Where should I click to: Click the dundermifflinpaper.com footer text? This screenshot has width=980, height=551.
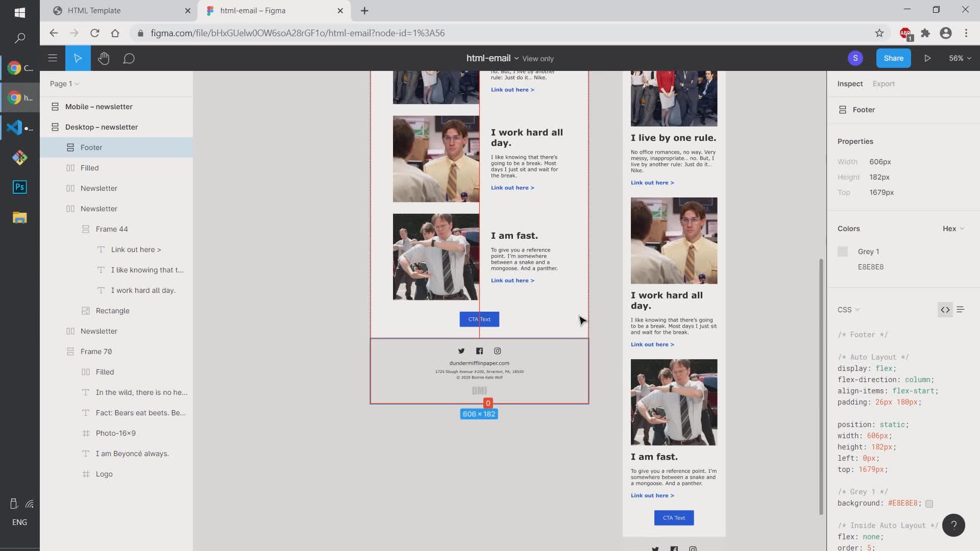pyautogui.click(x=479, y=363)
